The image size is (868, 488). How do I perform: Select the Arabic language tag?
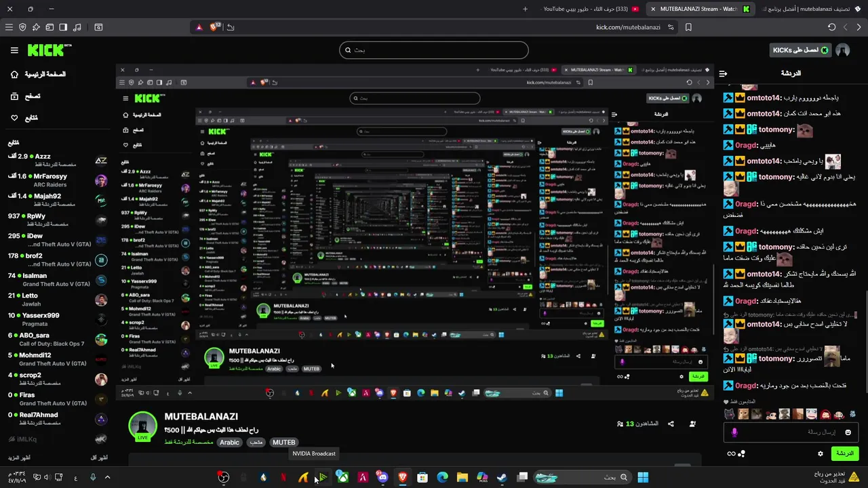click(x=229, y=443)
